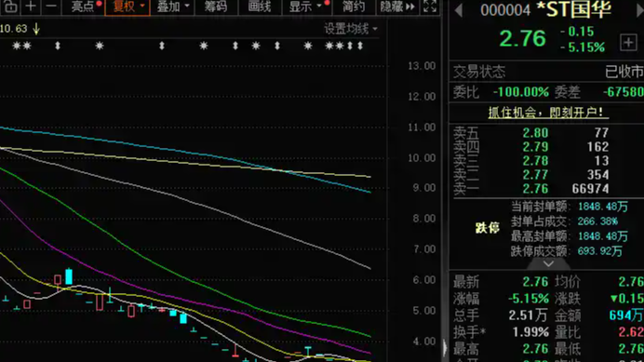The image size is (644, 362).
Task: Click 封单占成交 value 266.38%
Action: point(597,221)
